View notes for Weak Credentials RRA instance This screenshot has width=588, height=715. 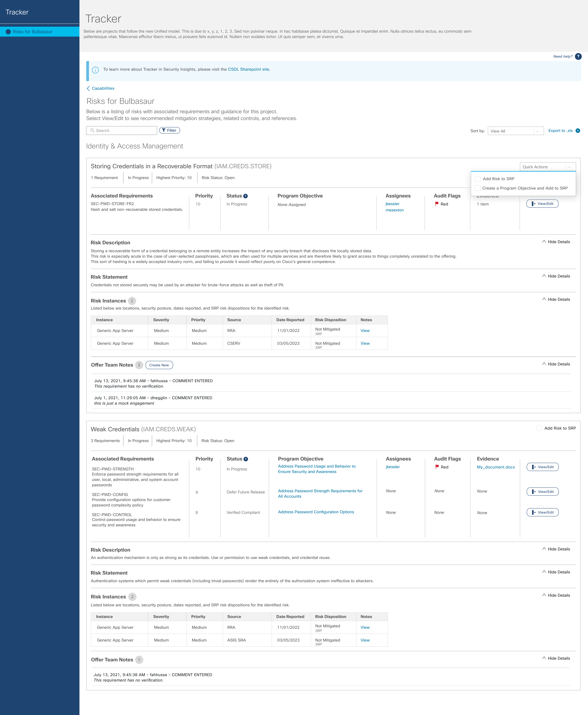click(x=365, y=628)
